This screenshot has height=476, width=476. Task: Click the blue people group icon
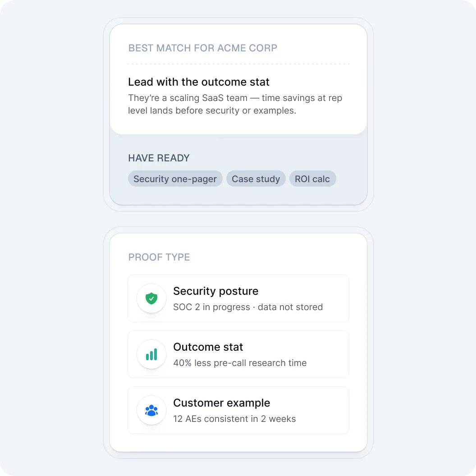(151, 411)
